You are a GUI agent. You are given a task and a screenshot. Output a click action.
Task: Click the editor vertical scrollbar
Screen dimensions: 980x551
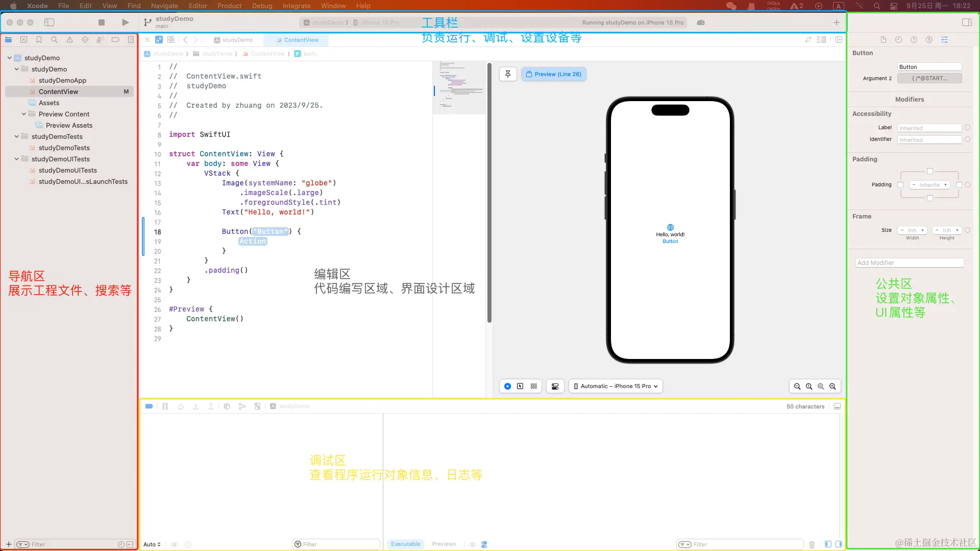(489, 193)
